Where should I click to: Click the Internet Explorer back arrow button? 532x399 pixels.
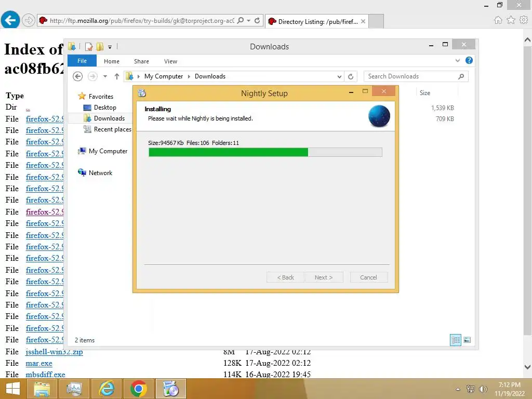point(10,20)
